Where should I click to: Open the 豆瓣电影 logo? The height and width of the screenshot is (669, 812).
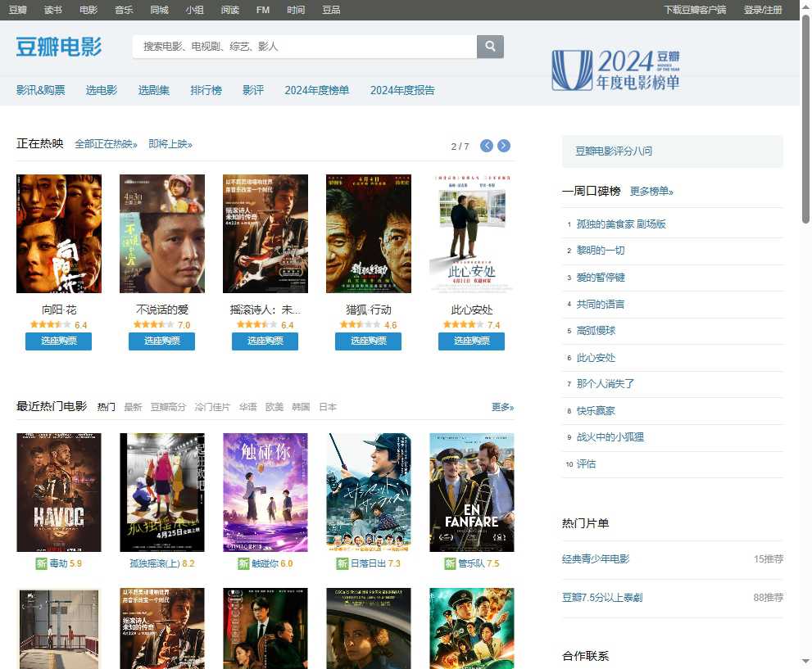pyautogui.click(x=58, y=47)
